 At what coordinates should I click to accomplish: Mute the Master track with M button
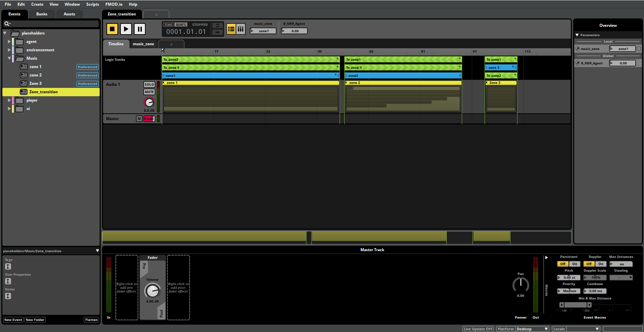[x=139, y=119]
